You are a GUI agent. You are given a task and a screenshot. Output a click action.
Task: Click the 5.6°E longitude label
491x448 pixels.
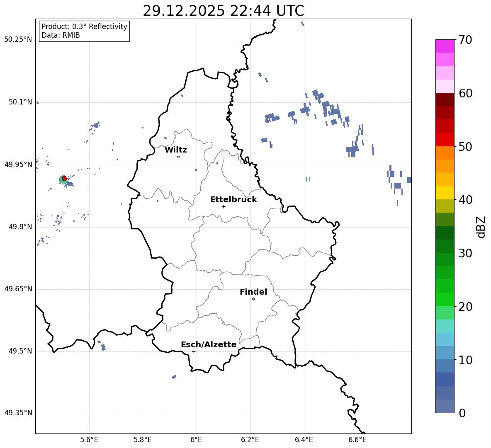coord(89,440)
